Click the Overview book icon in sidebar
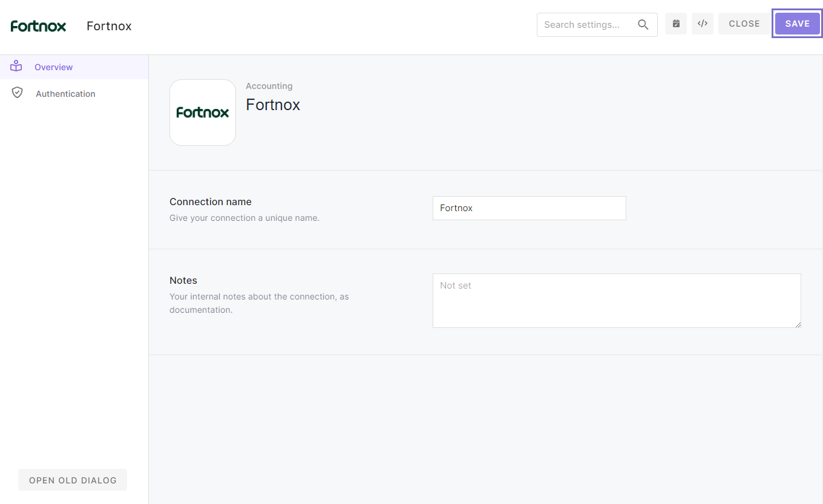Viewport: 823px width, 504px height. pos(16,67)
